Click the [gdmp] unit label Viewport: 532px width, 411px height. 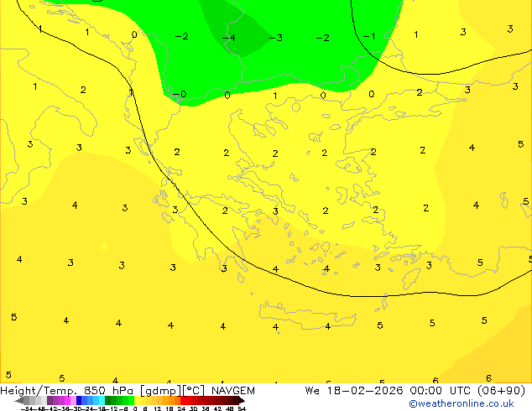pyautogui.click(x=160, y=391)
